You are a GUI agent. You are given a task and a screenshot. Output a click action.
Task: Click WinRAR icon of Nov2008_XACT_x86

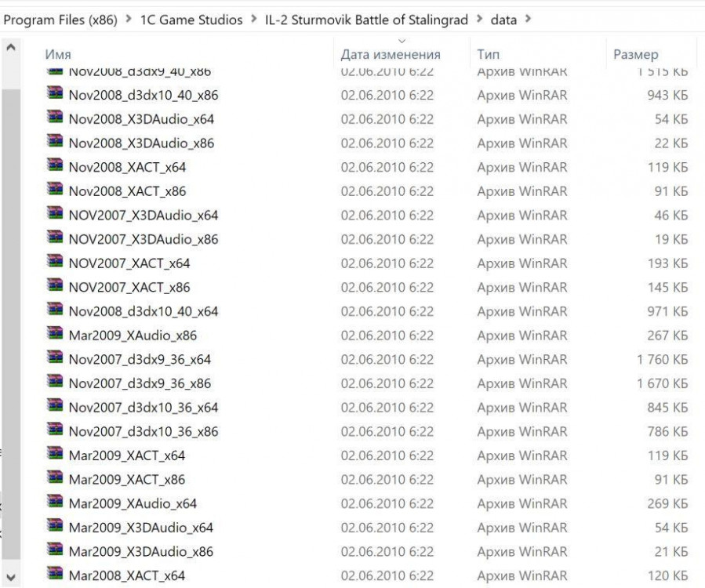tap(55, 189)
